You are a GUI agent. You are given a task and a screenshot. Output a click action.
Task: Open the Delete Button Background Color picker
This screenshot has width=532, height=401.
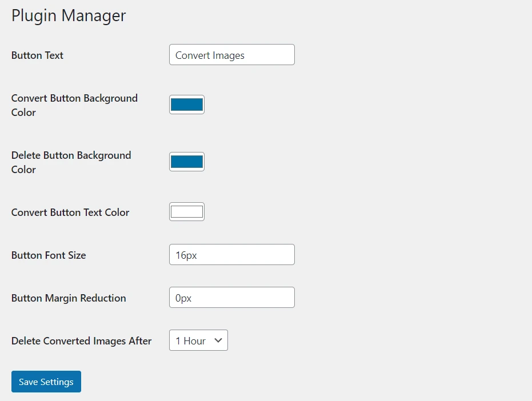click(186, 161)
